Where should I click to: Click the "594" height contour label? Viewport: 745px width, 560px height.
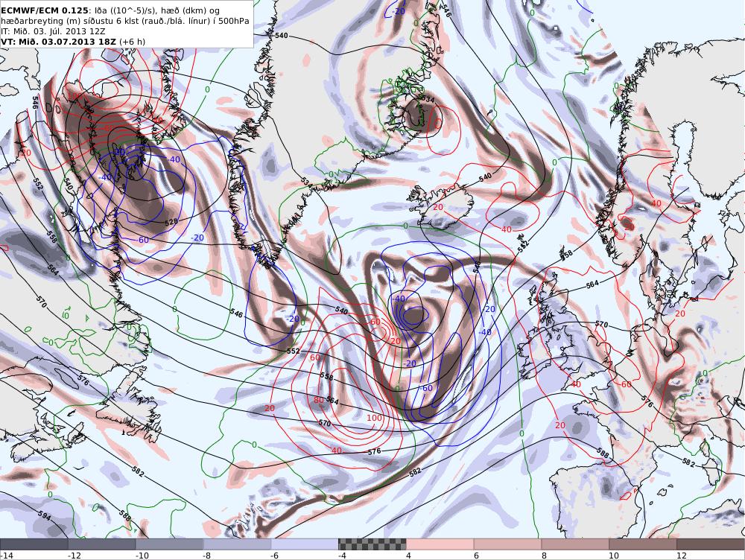44,516
